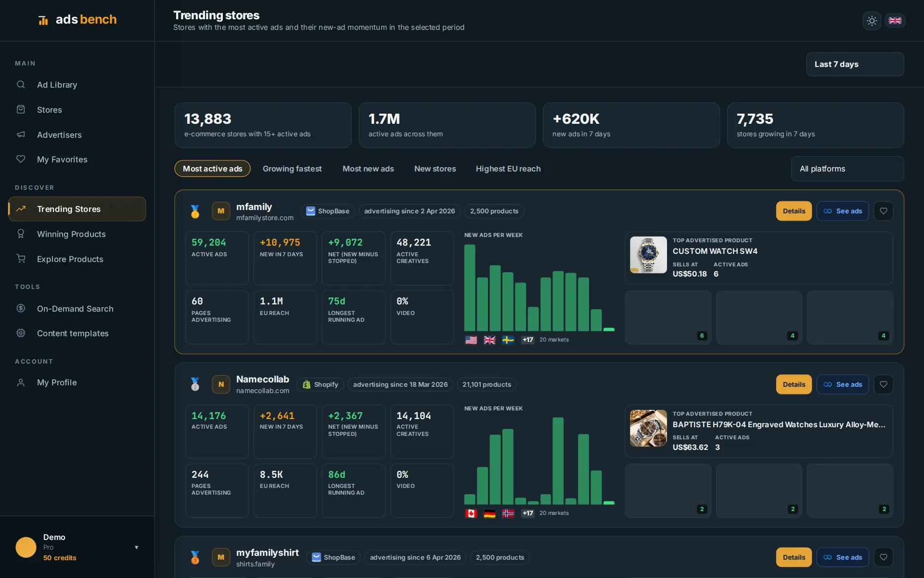The image size is (924, 578).
Task: Click the mfamilystore.com domain text
Action: (x=265, y=218)
